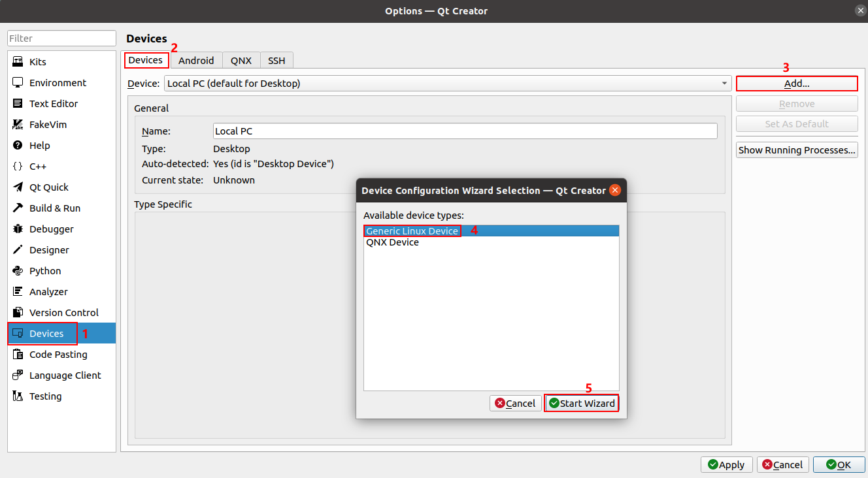Select the Devices category icon
Viewport: 868px width, 478px height.
point(18,334)
